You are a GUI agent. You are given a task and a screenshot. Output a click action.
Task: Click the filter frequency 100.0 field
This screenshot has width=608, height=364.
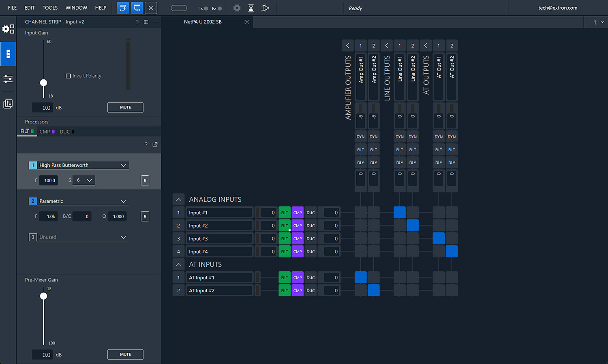click(49, 181)
